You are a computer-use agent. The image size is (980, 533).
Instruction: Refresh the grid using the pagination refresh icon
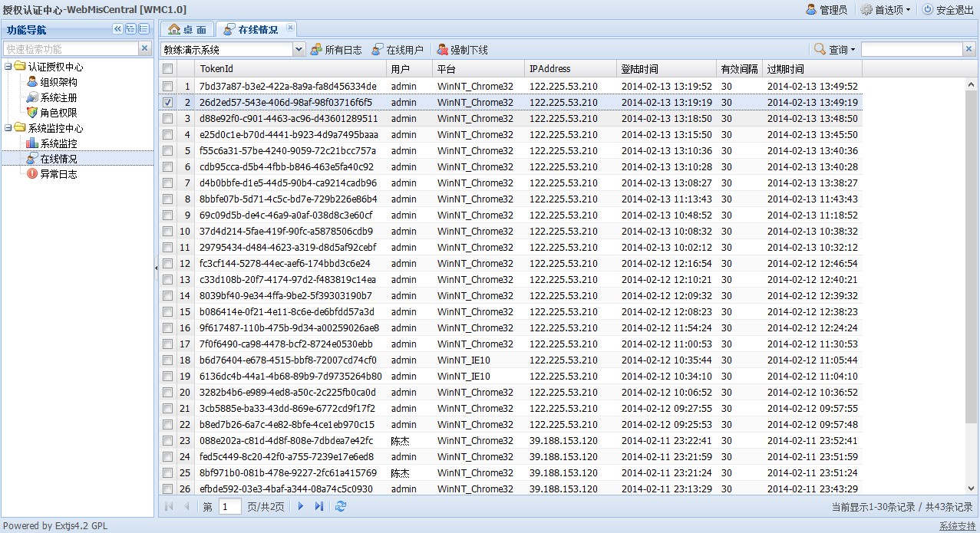341,506
